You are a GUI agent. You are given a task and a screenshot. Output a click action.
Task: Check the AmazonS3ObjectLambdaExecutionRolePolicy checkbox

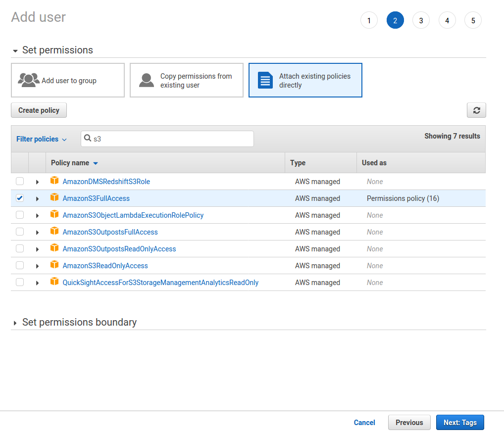pyautogui.click(x=20, y=215)
